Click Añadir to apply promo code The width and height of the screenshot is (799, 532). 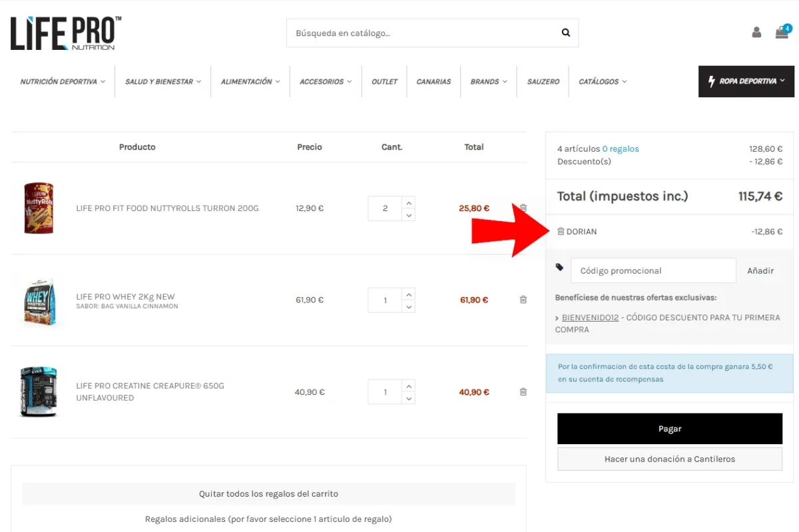pos(760,270)
